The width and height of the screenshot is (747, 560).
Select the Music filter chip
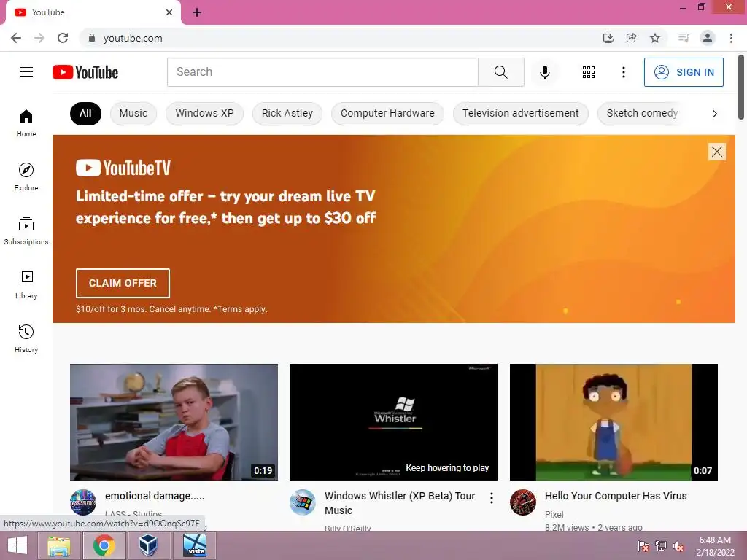[133, 113]
